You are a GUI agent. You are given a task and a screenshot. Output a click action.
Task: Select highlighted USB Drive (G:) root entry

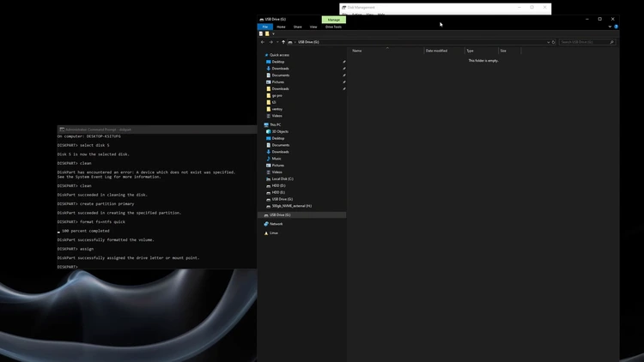point(302,215)
